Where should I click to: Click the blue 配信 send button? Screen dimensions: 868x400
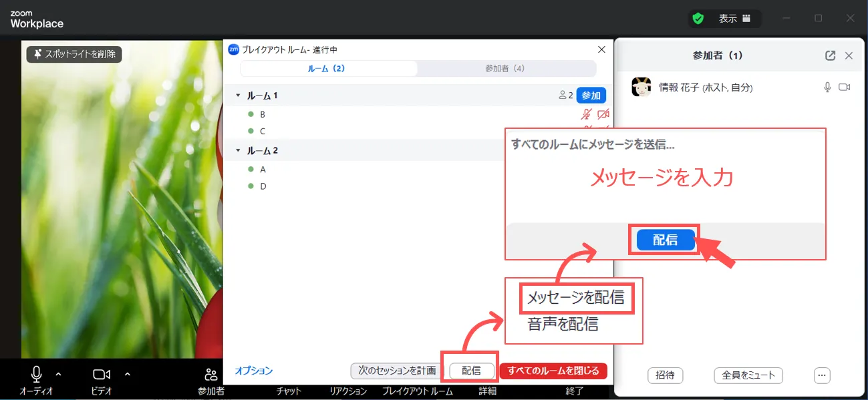[x=665, y=240]
